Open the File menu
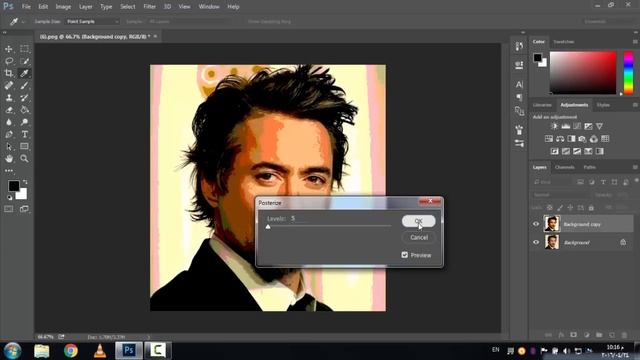The image size is (640, 360). coord(26,7)
